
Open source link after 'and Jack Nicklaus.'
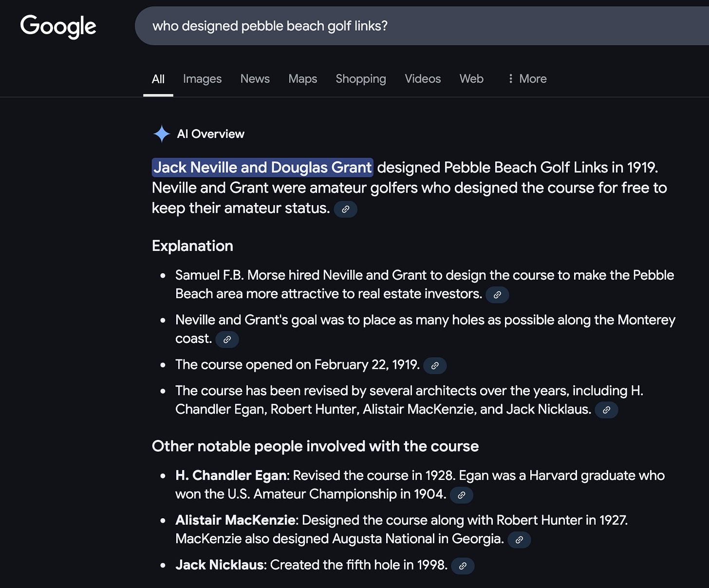[x=606, y=410]
